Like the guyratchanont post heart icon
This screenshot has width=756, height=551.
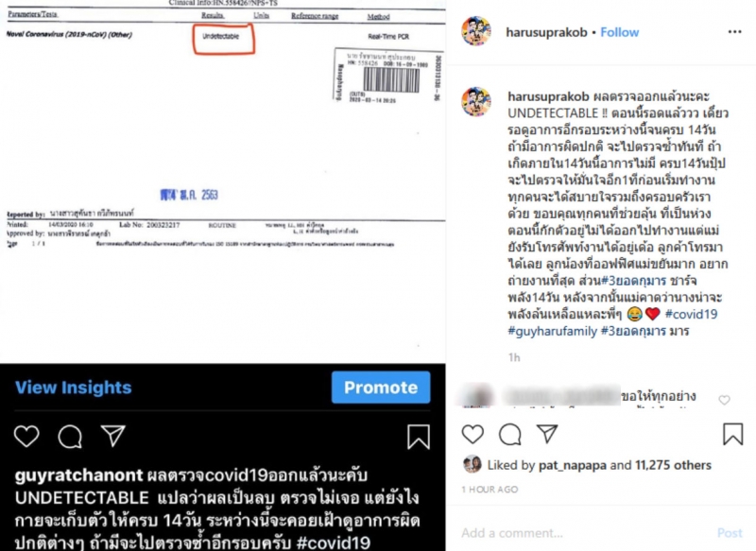[x=26, y=437]
